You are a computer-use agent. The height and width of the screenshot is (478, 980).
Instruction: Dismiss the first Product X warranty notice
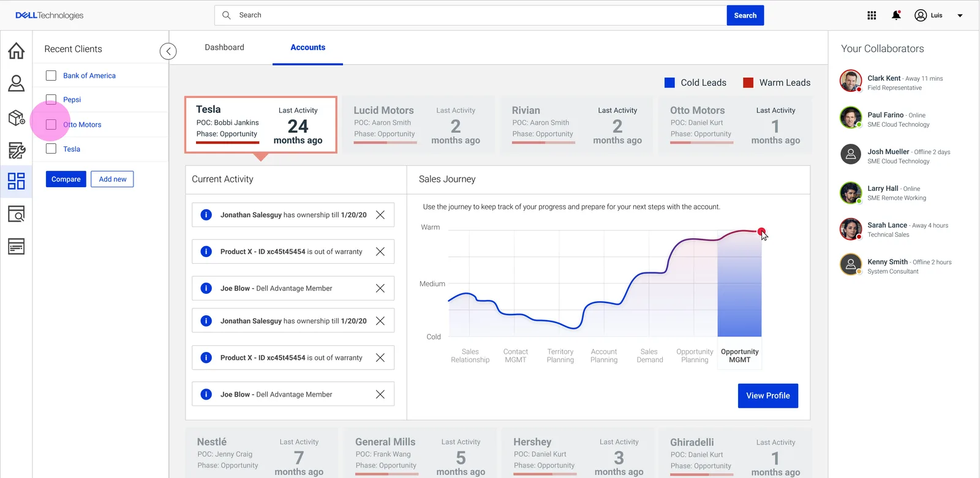pos(380,252)
